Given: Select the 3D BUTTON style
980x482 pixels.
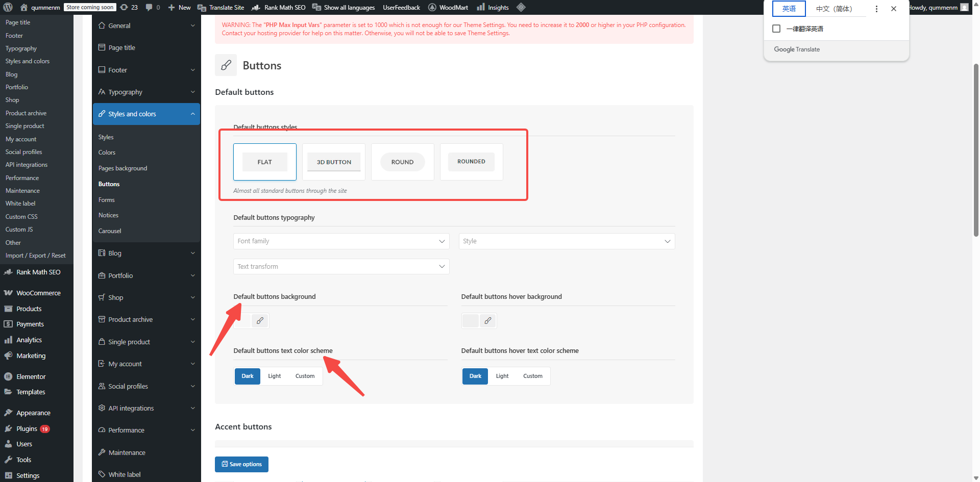Looking at the screenshot, I should click(334, 162).
